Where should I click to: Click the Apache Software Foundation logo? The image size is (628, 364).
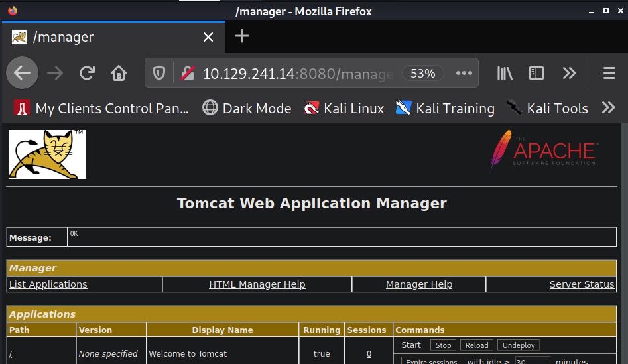tap(544, 152)
